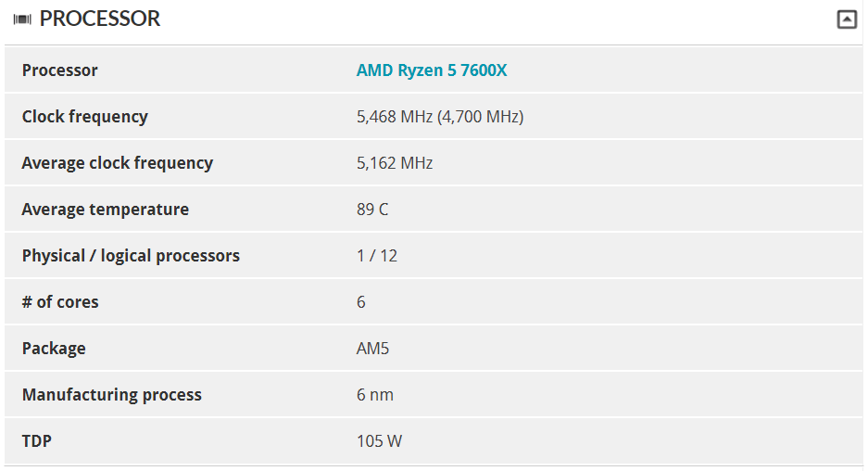Click the 1 / 12 processors value
This screenshot has width=868, height=471.
pyautogui.click(x=377, y=256)
